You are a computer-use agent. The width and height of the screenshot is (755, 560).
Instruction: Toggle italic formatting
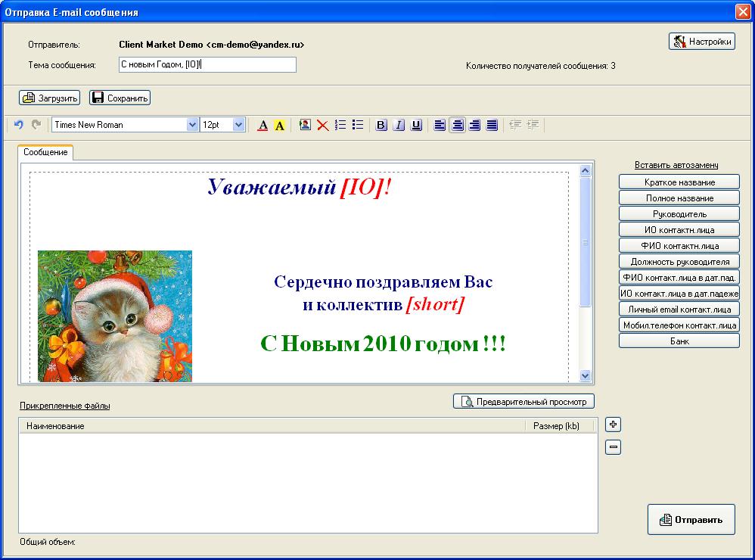pyautogui.click(x=399, y=125)
